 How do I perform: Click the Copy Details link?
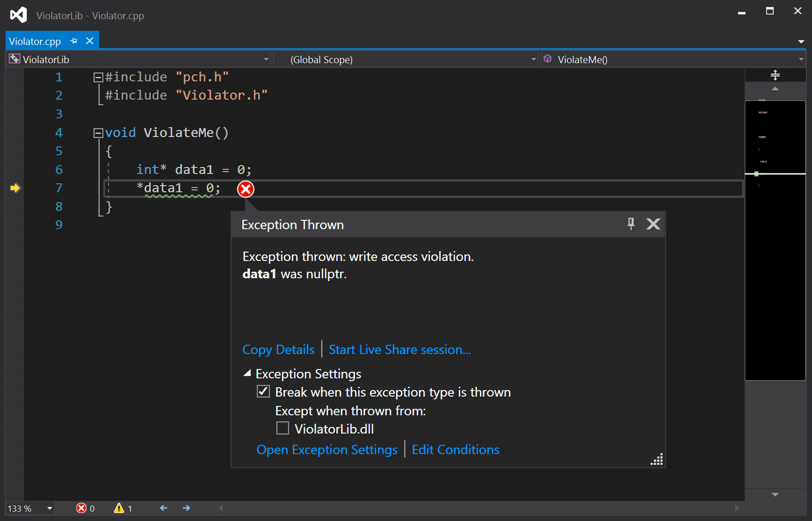tap(278, 349)
